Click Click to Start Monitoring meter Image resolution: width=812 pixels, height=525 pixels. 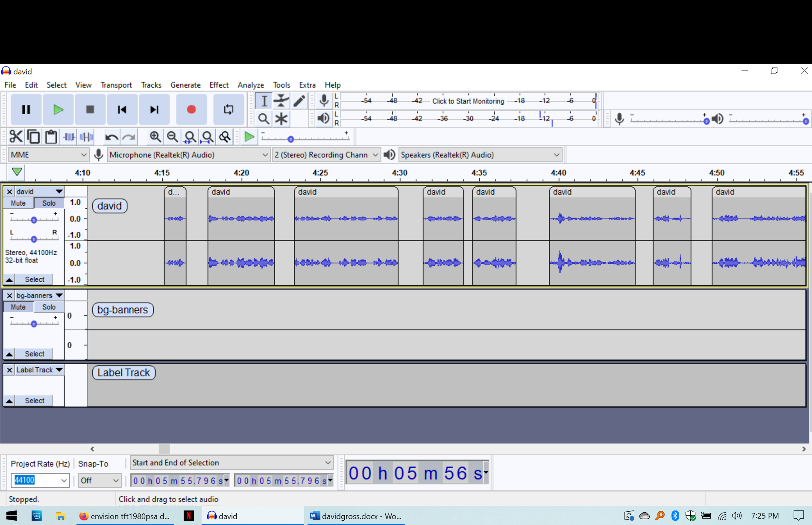468,101
